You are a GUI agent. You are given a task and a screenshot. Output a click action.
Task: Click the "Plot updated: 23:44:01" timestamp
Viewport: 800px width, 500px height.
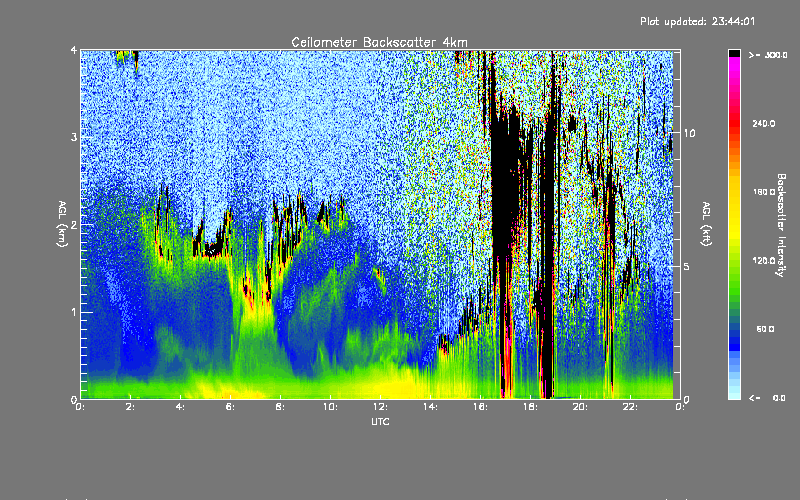(697, 21)
